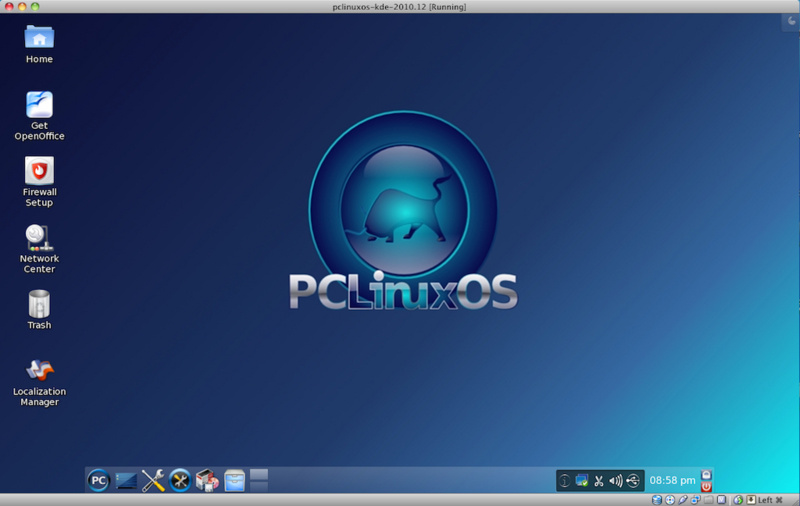Click the VirtualBox hard disk activity indicator
The height and width of the screenshot is (506, 800).
point(657,500)
